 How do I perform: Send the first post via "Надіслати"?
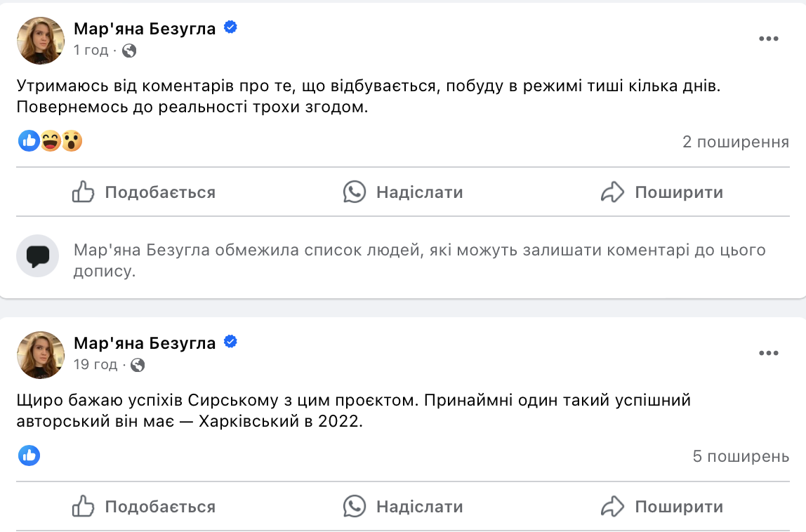tap(403, 192)
